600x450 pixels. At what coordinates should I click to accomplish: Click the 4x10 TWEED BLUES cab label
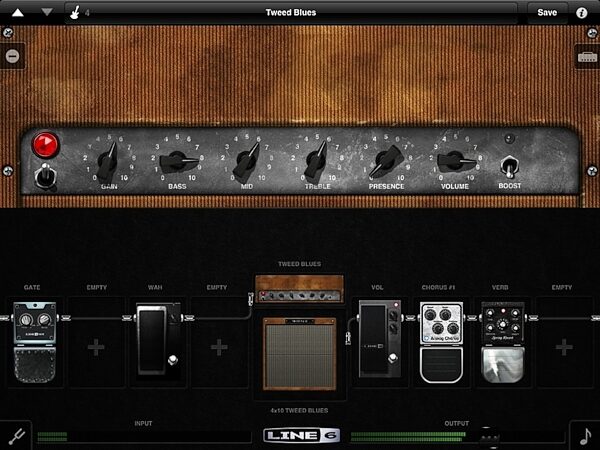coord(299,411)
